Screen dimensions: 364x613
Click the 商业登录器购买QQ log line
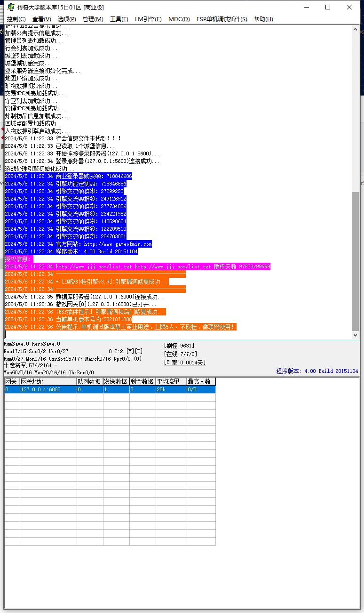click(x=69, y=176)
